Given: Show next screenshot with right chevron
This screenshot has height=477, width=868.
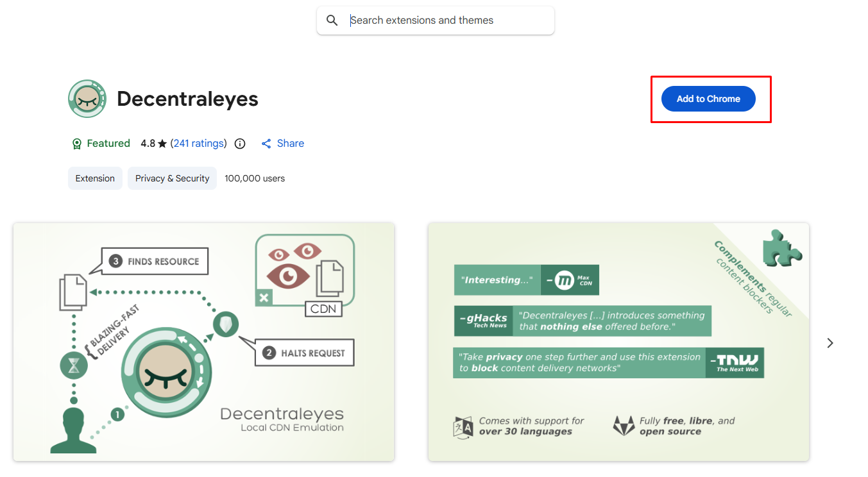Looking at the screenshot, I should point(830,343).
